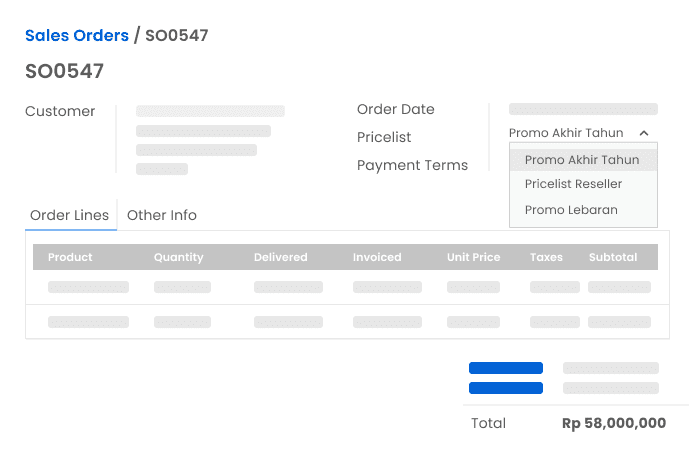This screenshot has width=689, height=453.
Task: Click the Customer name field
Action: click(210, 111)
